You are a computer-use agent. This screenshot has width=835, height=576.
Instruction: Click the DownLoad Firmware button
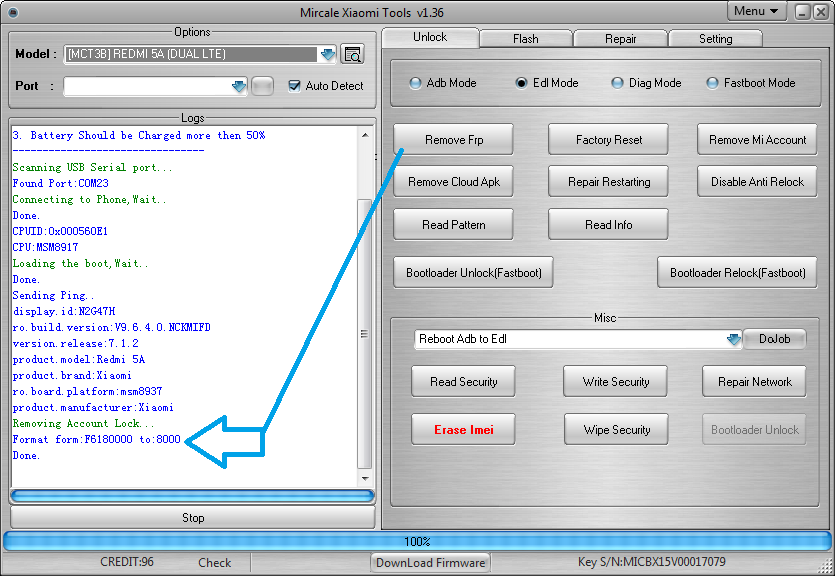point(430,563)
